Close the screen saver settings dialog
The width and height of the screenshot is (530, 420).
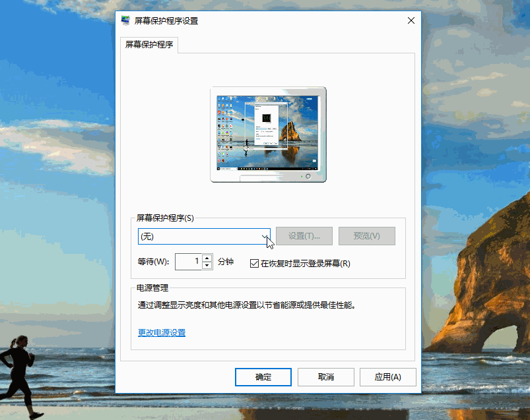(411, 20)
